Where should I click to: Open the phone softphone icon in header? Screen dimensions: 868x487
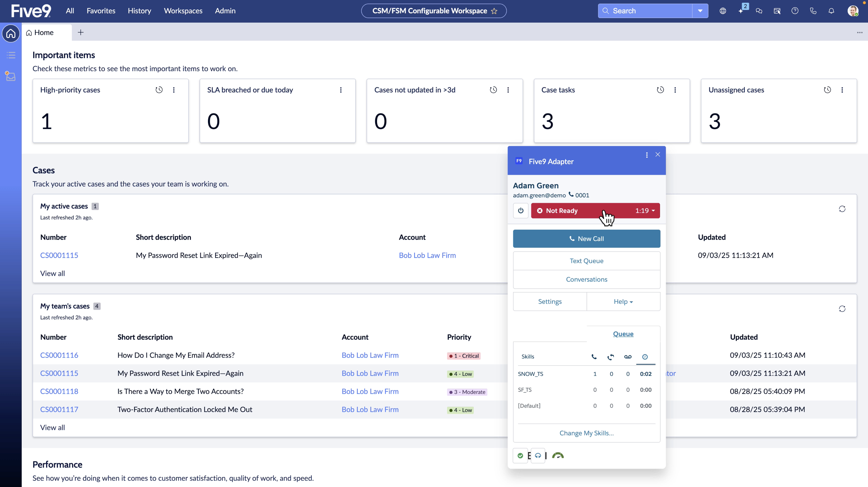tap(813, 11)
